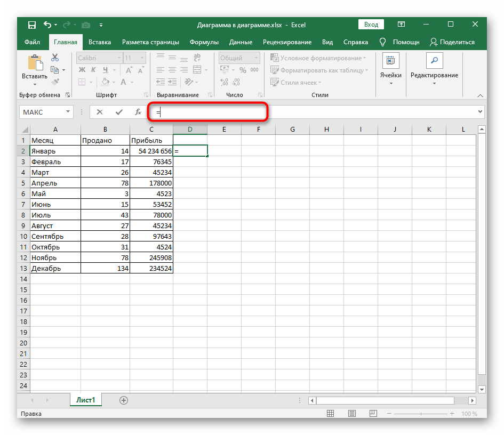The width and height of the screenshot is (504, 435).
Task: Open the Файл menu
Action: (x=32, y=42)
